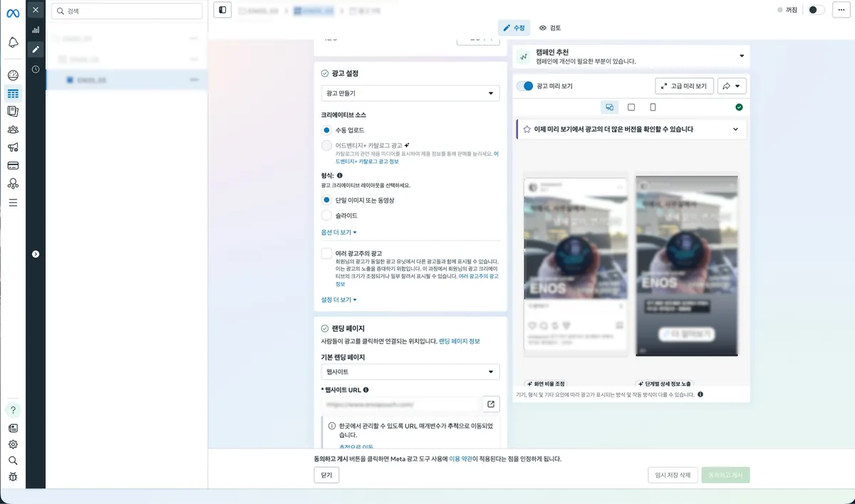Open ellipsis menu on highlighted ad row
The width and height of the screenshot is (855, 504).
194,80
